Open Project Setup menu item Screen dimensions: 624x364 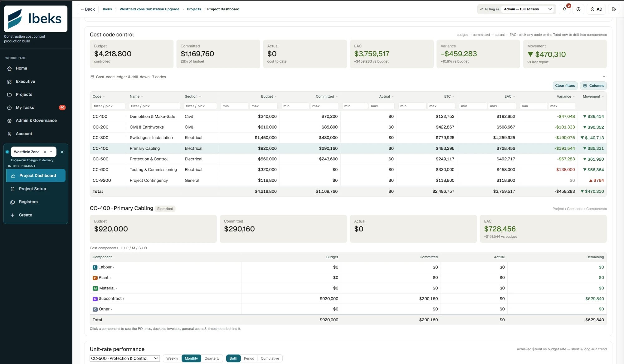coord(32,189)
